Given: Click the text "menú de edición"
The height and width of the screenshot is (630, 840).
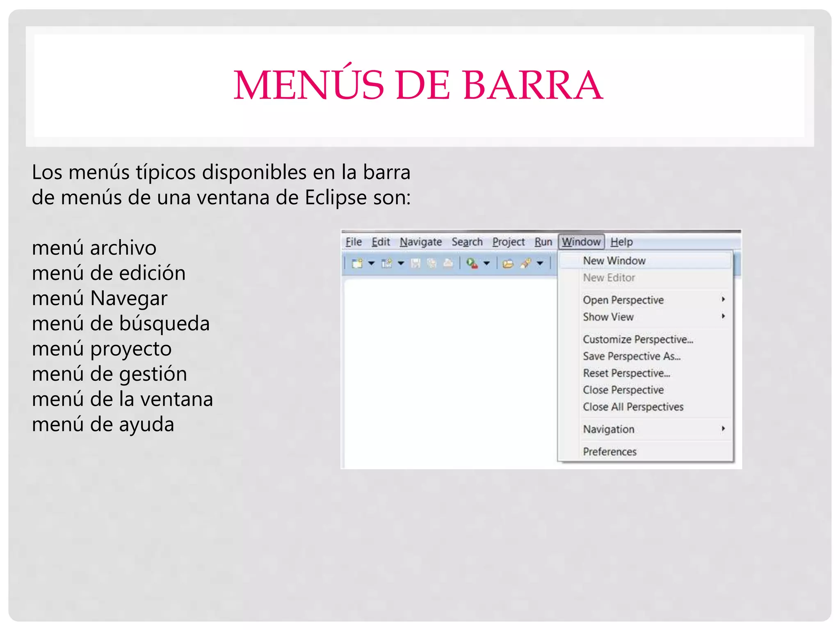Looking at the screenshot, I should pyautogui.click(x=109, y=273).
